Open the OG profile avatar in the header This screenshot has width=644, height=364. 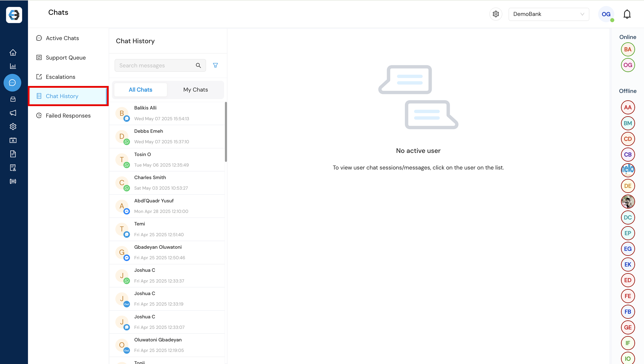click(x=606, y=14)
